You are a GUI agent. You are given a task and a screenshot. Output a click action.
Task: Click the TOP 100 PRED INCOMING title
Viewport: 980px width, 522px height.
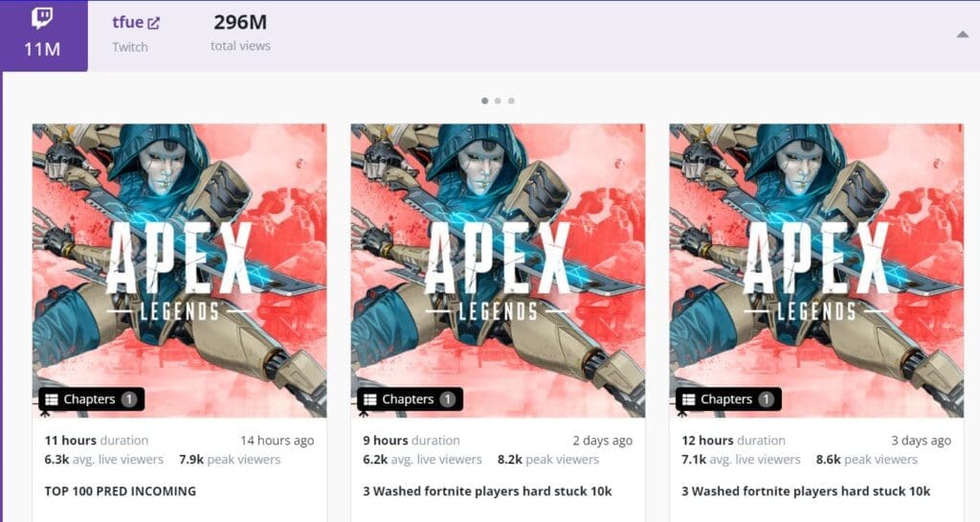(120, 491)
